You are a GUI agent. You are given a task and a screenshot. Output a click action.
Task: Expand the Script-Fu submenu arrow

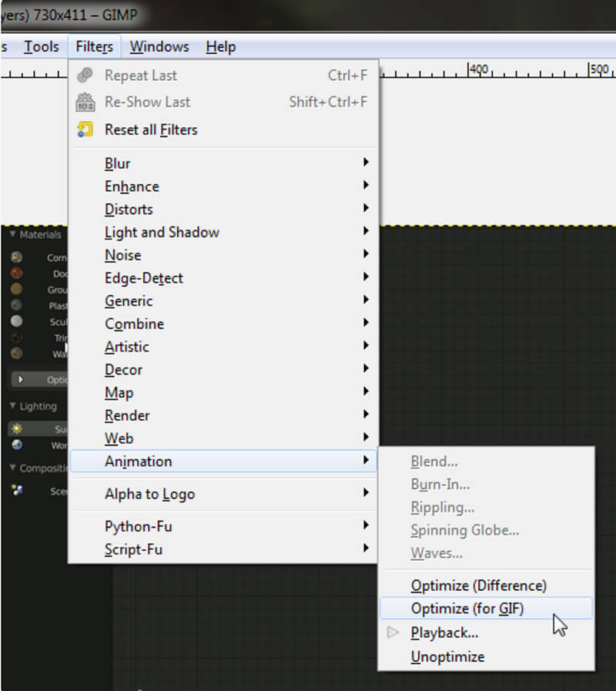pos(366,549)
